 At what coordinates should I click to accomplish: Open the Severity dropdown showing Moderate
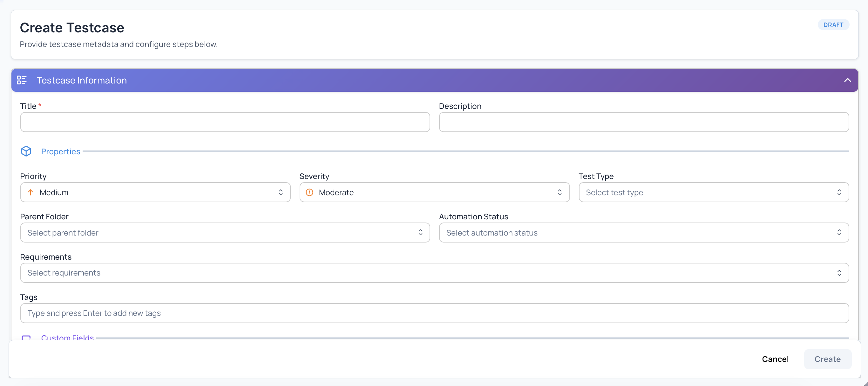pyautogui.click(x=434, y=192)
